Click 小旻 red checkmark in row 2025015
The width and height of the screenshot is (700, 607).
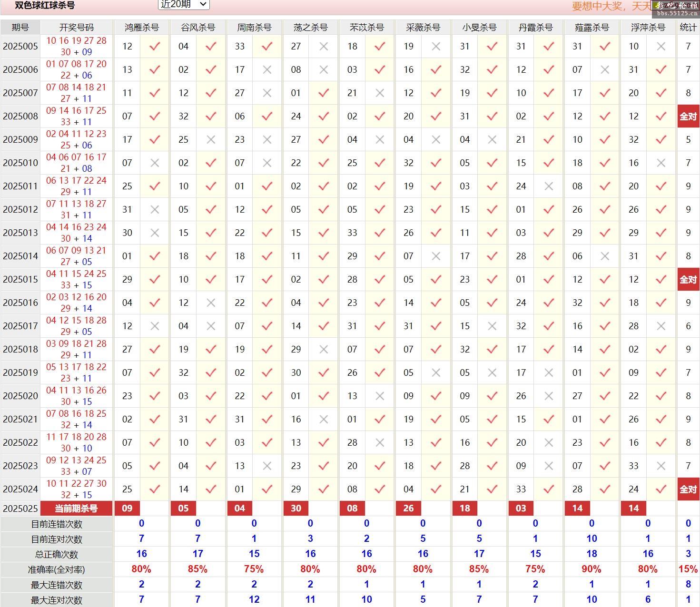click(492, 279)
